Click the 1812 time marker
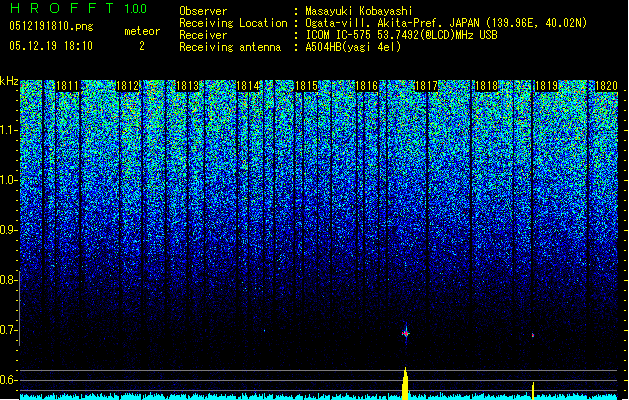The width and height of the screenshot is (629, 400). [128, 86]
